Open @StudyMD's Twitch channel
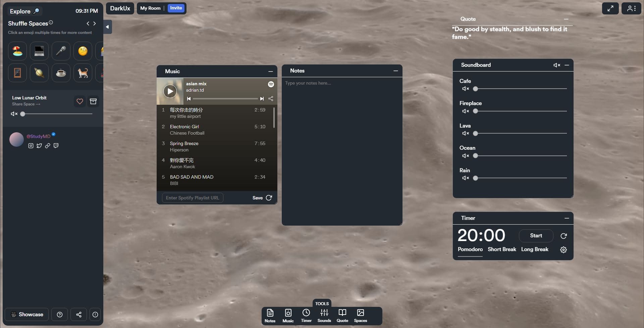The image size is (644, 328). 56,146
